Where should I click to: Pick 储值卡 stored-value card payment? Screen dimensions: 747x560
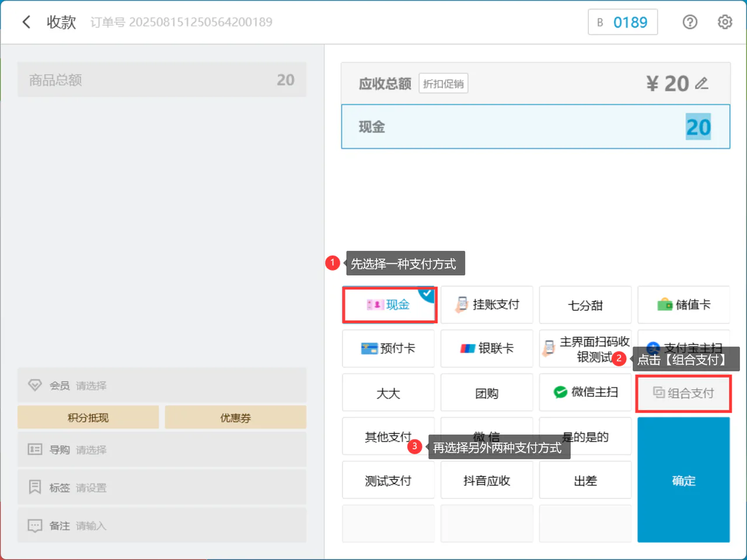click(x=683, y=304)
